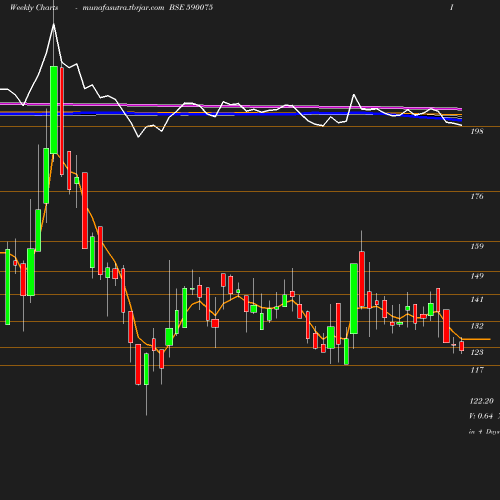Screen dimensions: 500x500
Task: Click the munafasutra.tbrjar.com watermark text
Action: [x=123, y=8]
